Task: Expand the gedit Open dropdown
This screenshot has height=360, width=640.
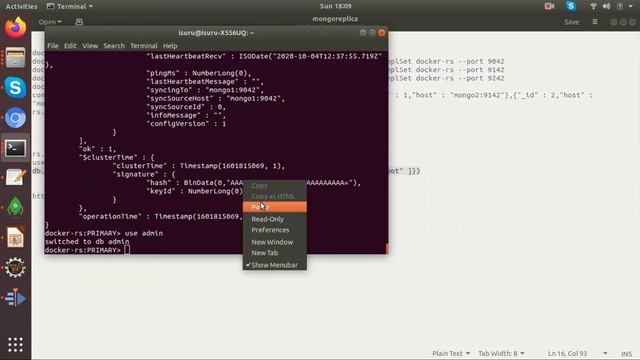Action: click(x=50, y=22)
